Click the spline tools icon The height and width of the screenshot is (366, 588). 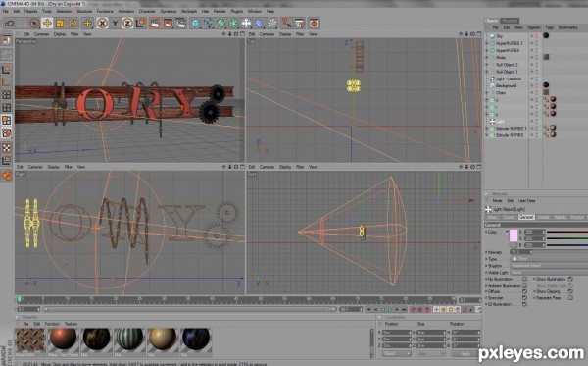point(208,24)
